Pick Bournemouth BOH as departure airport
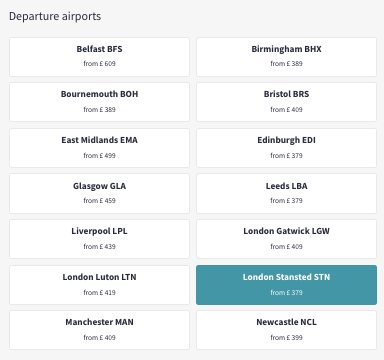 (99, 102)
